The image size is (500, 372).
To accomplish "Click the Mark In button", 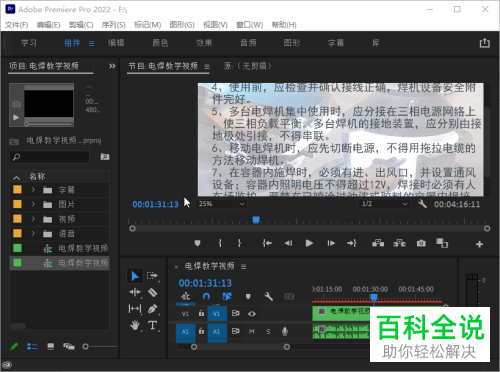I will (220, 243).
